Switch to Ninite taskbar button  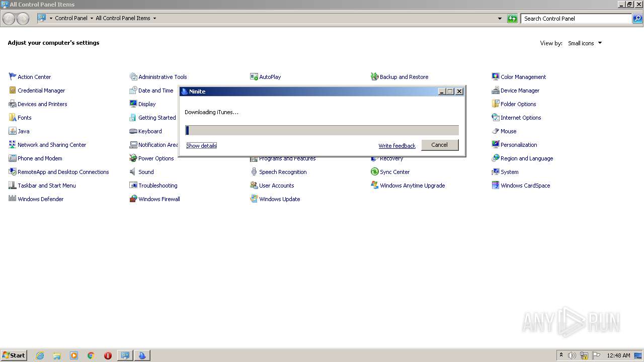pyautogui.click(x=142, y=355)
